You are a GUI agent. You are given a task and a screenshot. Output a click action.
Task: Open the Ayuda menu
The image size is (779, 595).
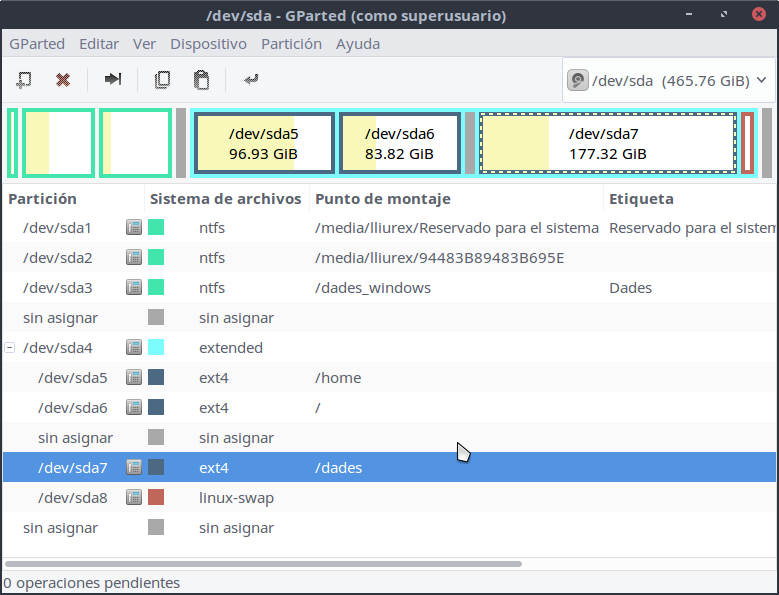click(358, 44)
